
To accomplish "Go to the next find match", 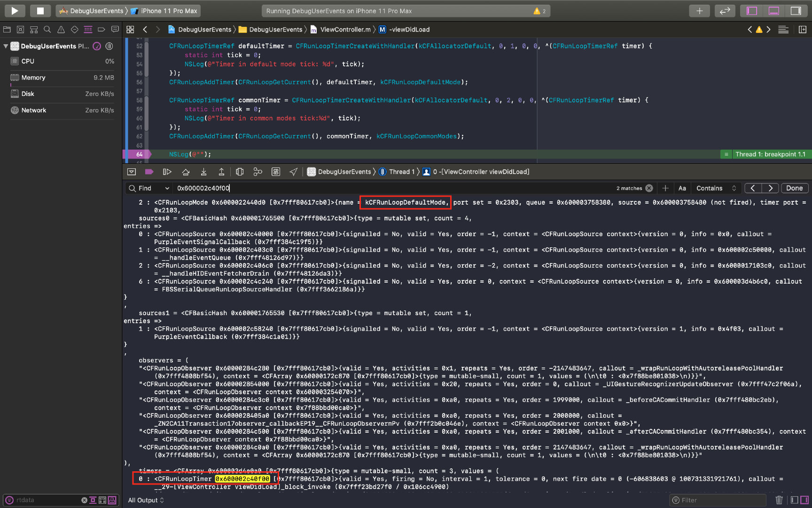I will 770,188.
